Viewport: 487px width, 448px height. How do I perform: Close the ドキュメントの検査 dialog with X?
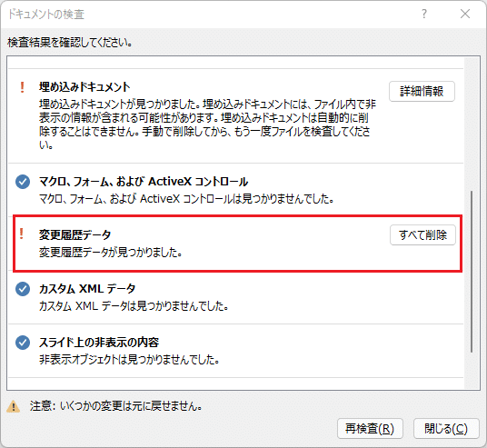[x=465, y=14]
